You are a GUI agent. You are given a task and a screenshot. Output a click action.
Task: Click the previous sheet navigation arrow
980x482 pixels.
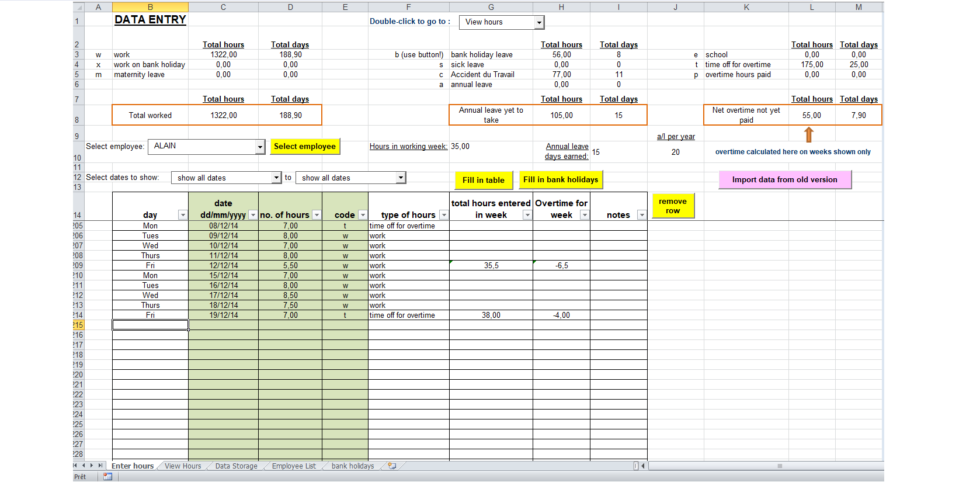84,466
